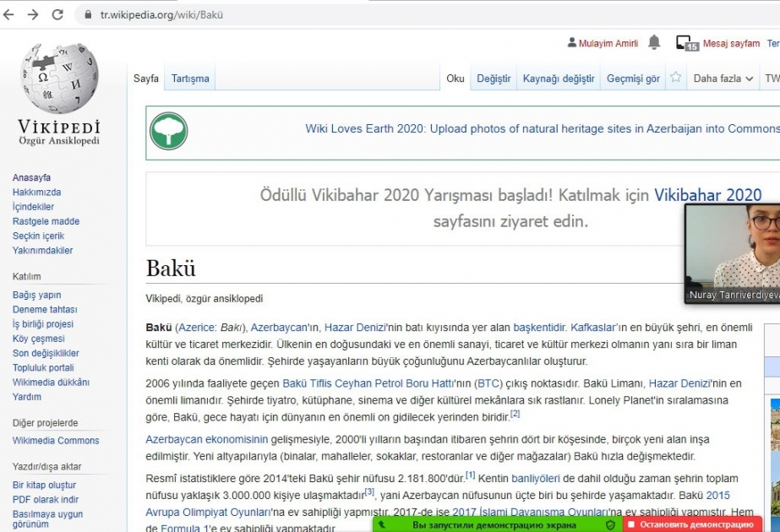Viewport: 780px width, 532px height.
Task: Open Son değişiklikler recent changes
Action: [46, 353]
